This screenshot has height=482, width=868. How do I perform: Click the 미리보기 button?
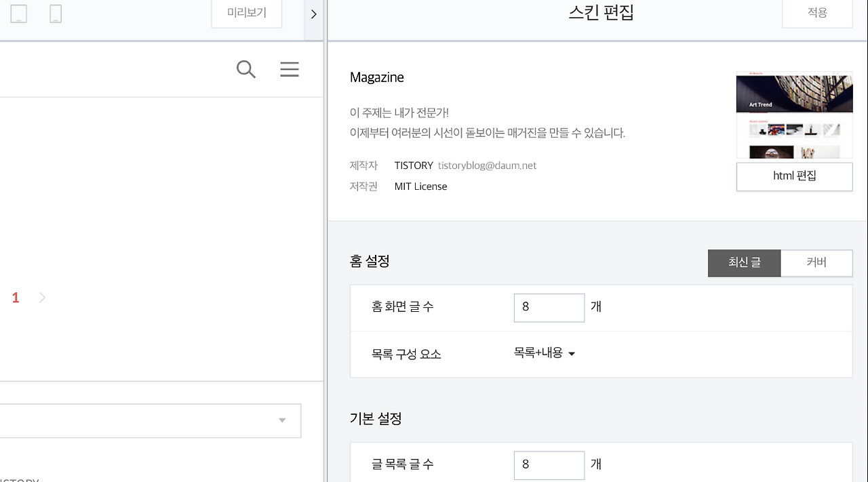click(x=246, y=13)
